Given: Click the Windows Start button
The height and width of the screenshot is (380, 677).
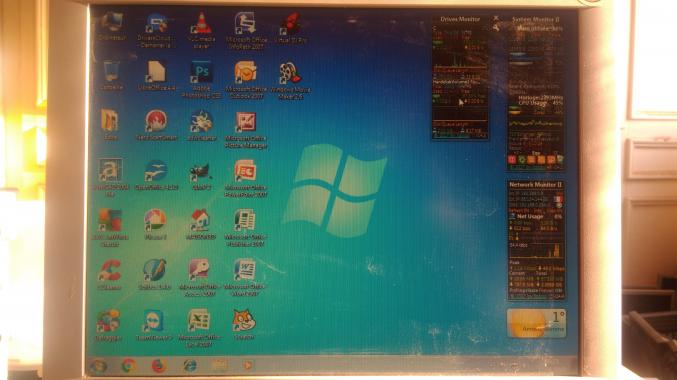Looking at the screenshot, I should tap(99, 366).
